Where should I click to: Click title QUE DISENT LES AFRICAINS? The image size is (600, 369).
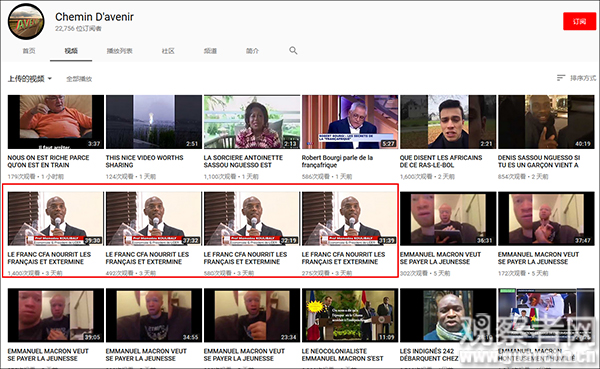(441, 161)
